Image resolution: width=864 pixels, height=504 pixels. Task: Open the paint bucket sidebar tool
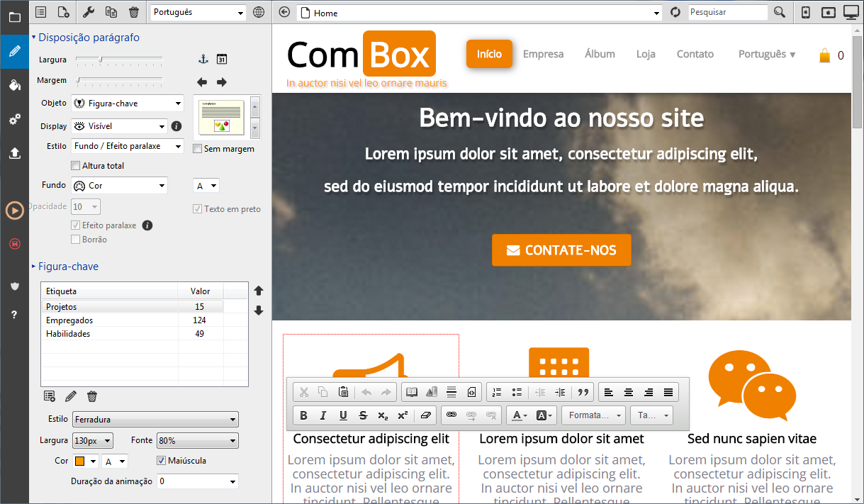click(14, 85)
